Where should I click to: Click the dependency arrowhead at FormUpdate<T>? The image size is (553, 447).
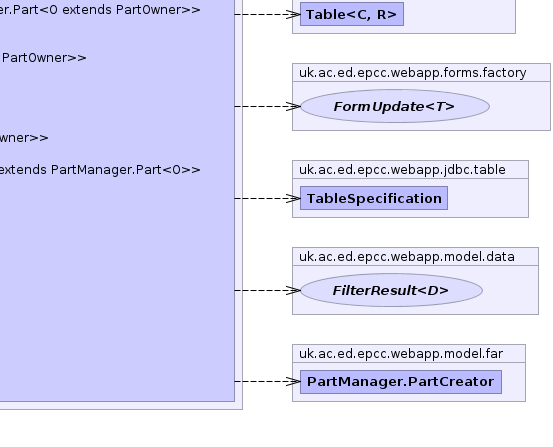click(x=293, y=106)
